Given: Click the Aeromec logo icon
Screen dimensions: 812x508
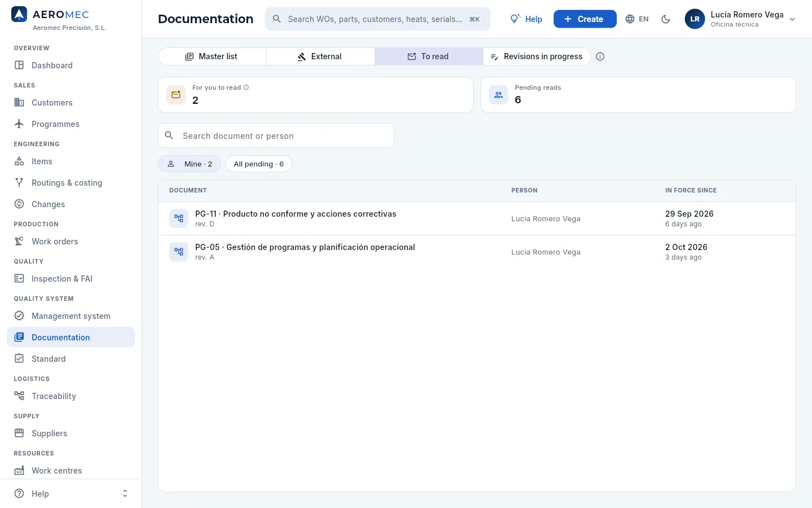Looking at the screenshot, I should [19, 15].
